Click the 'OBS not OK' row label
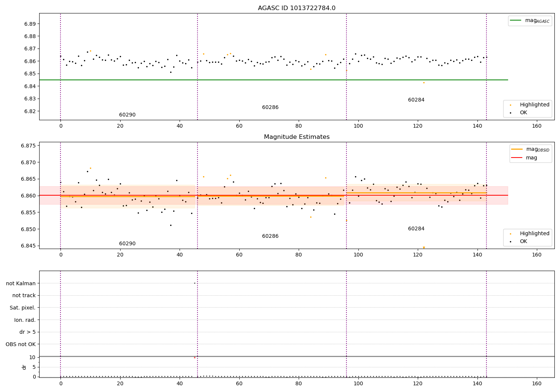 [x=21, y=344]
